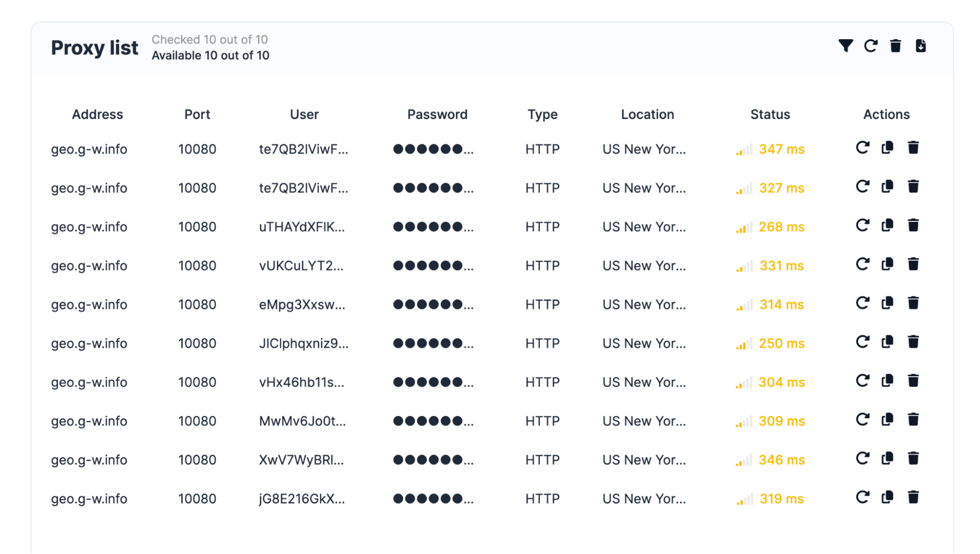Copy the jG8E216GkX proxy row

pos(887,497)
